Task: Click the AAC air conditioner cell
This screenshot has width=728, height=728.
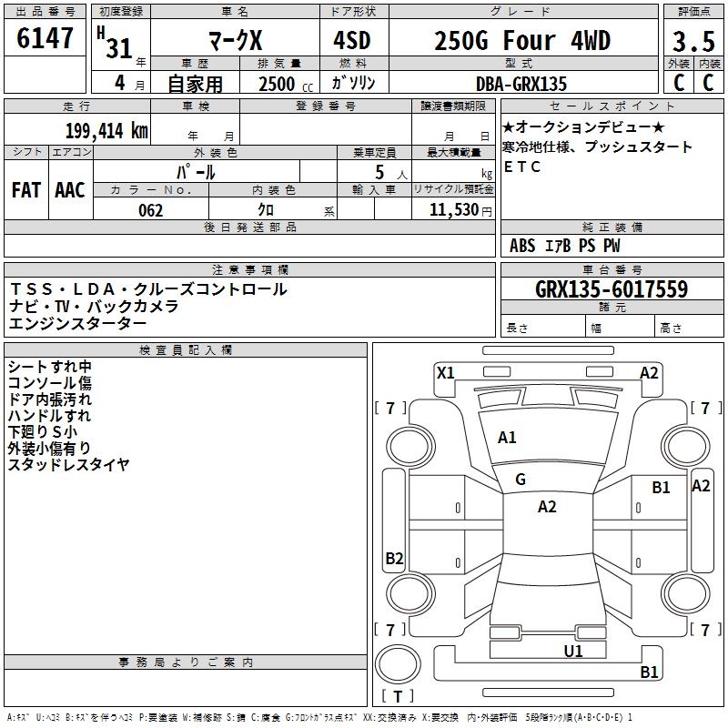Action: [x=70, y=190]
